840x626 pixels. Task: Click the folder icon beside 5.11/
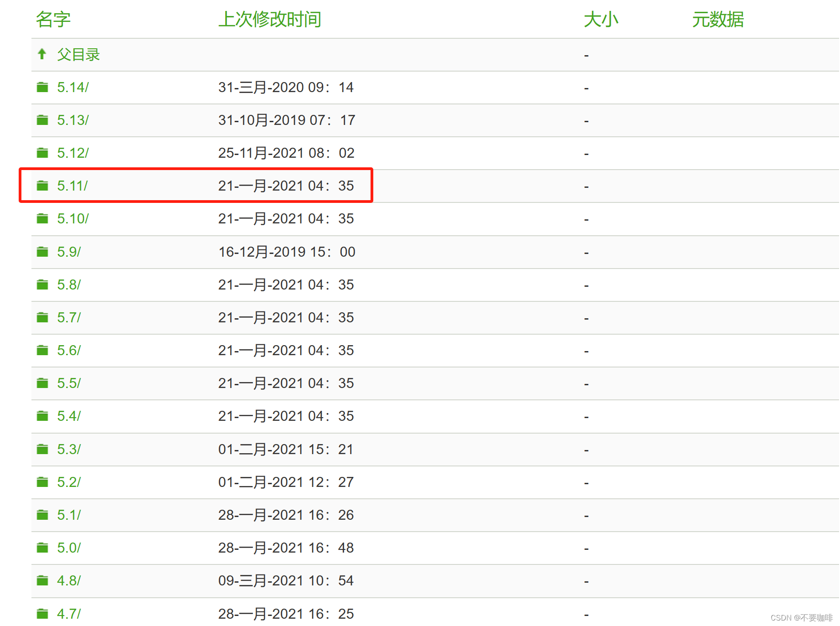(x=42, y=186)
